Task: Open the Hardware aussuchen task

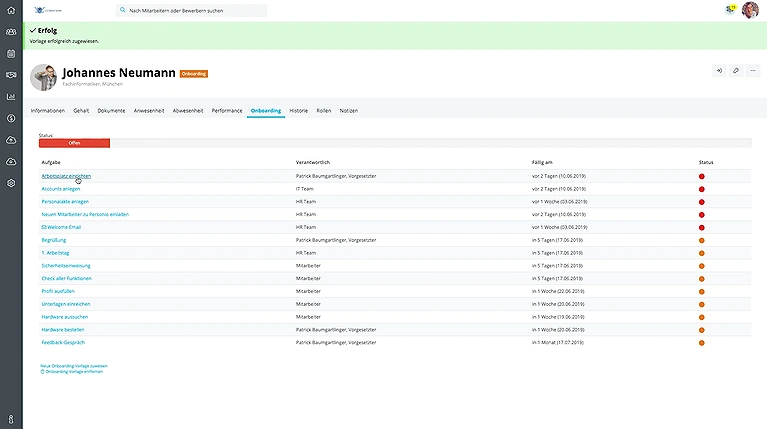Action: coord(65,317)
